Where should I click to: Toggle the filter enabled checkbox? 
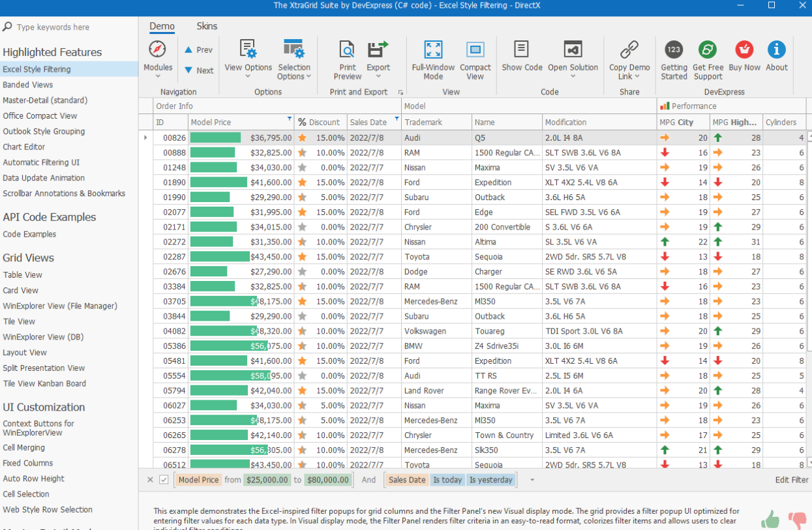(x=164, y=480)
